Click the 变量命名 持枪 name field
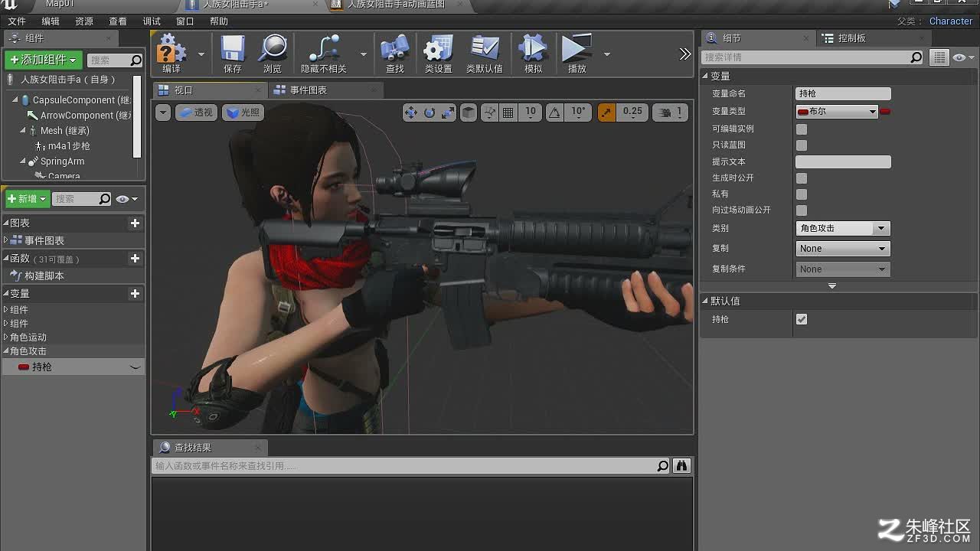This screenshot has width=980, height=551. pyautogui.click(x=843, y=93)
